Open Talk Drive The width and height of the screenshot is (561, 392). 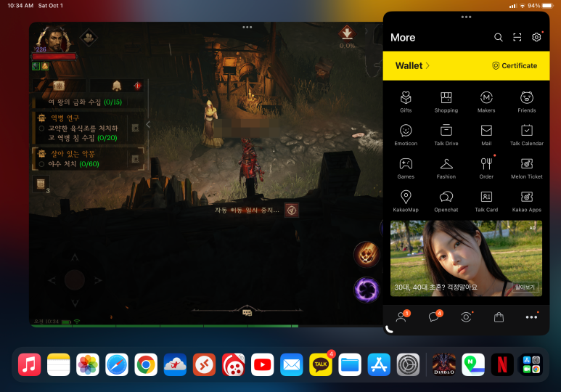click(446, 135)
